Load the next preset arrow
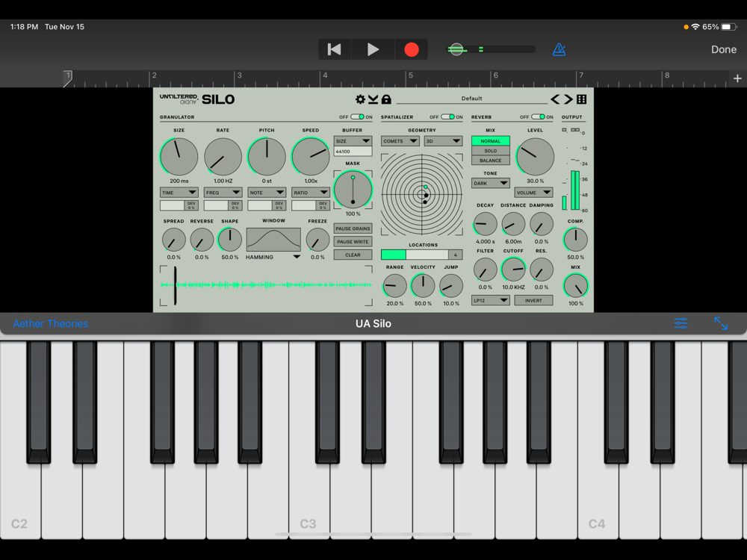This screenshot has height=560, width=747. pos(568,99)
